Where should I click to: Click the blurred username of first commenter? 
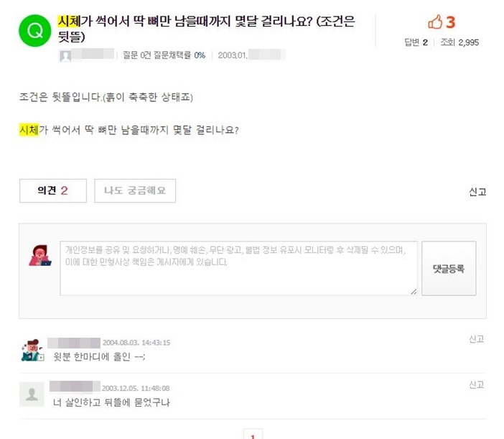click(x=74, y=343)
